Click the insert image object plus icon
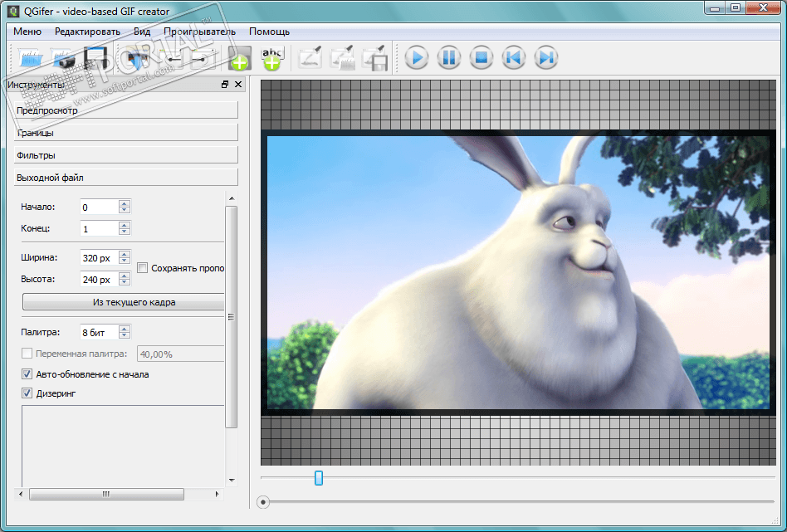Image resolution: width=787 pixels, height=532 pixels. (x=238, y=58)
